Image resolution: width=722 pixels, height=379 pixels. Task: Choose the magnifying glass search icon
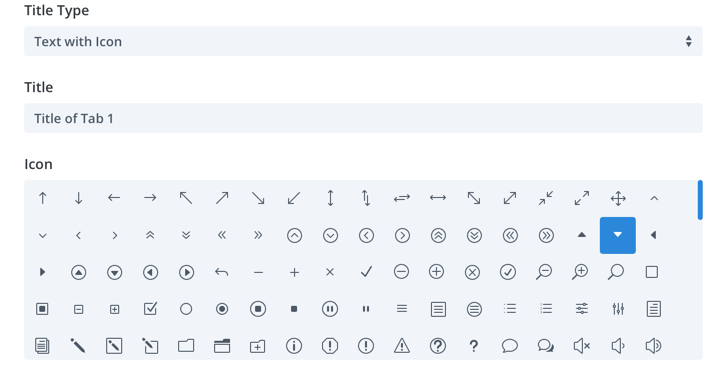pyautogui.click(x=616, y=272)
